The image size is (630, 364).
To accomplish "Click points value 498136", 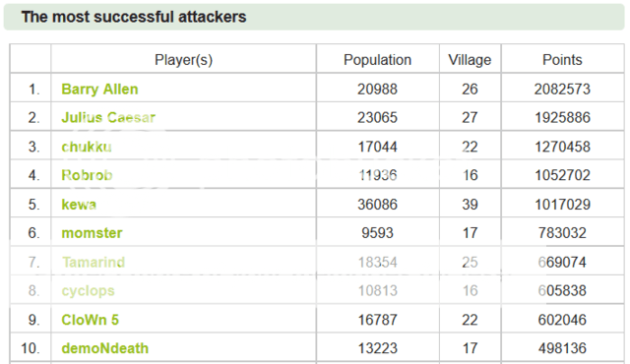I will [562, 348].
